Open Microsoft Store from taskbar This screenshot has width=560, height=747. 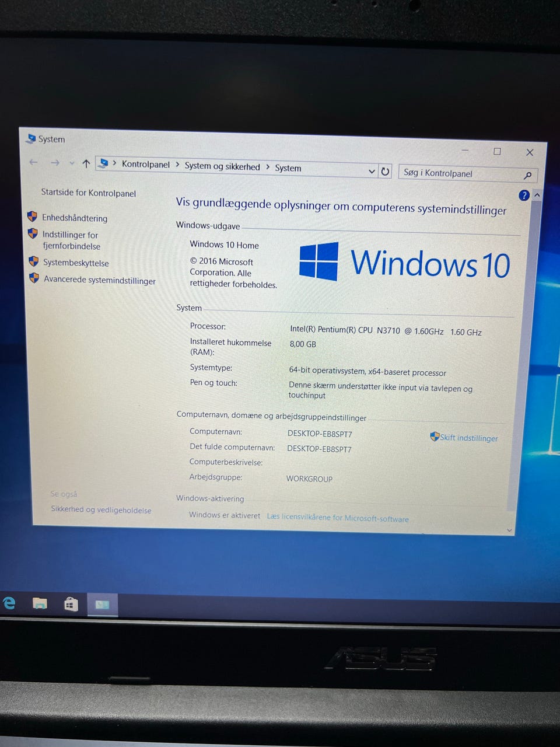point(71,604)
